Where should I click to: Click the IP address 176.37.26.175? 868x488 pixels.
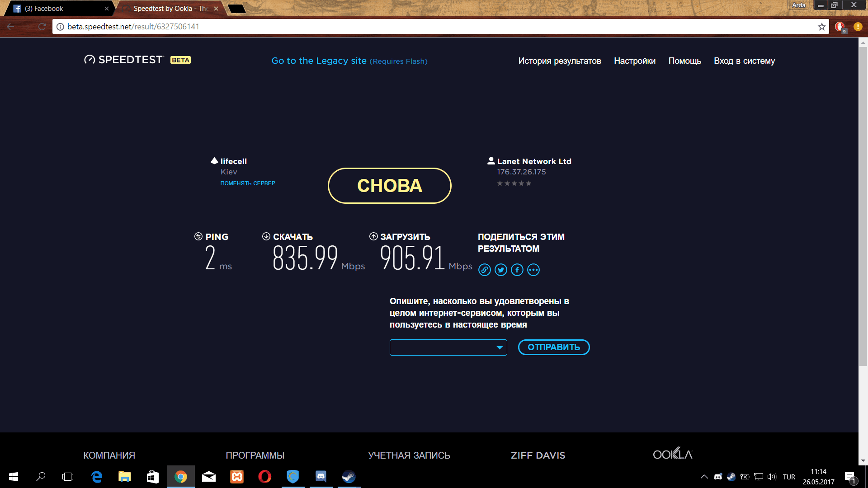(x=521, y=172)
